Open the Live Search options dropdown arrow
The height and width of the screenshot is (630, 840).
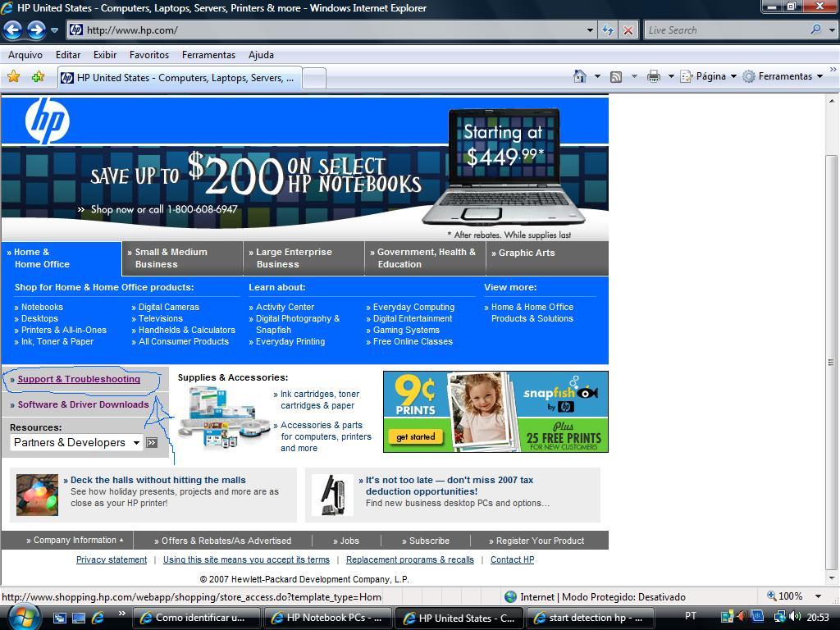(832, 30)
